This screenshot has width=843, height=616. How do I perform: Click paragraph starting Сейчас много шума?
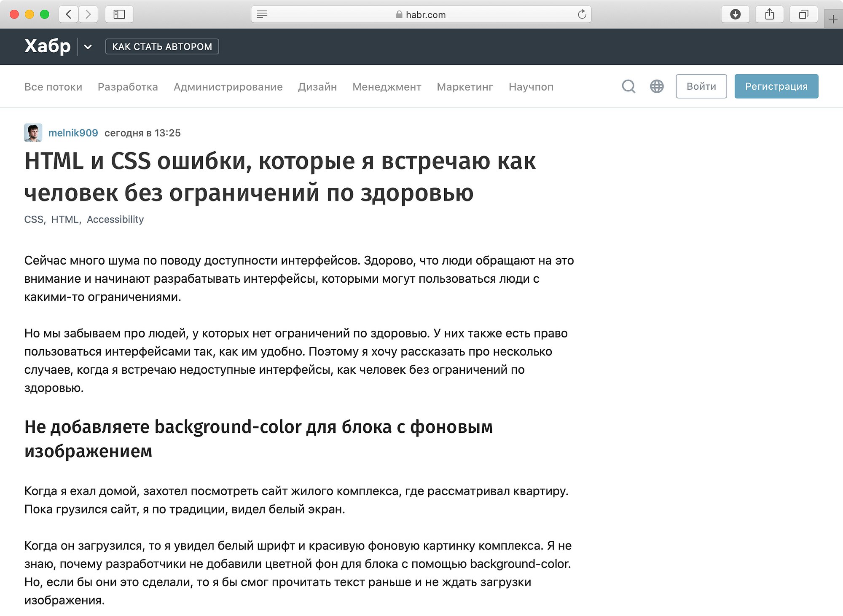[x=299, y=279]
